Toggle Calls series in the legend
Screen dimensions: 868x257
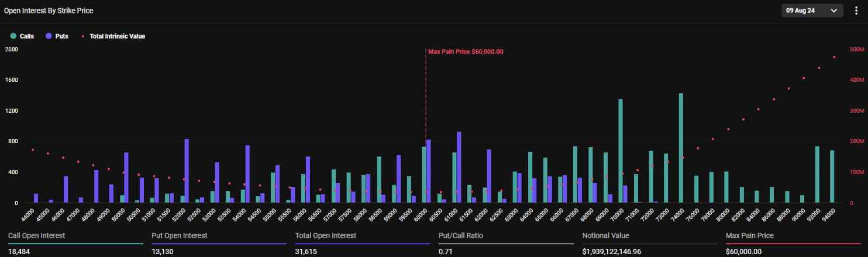point(26,36)
